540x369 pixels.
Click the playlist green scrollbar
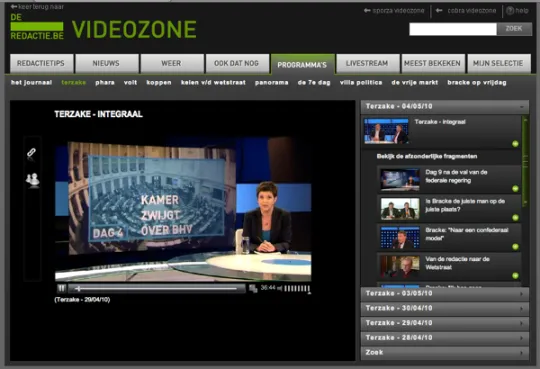pos(525,162)
